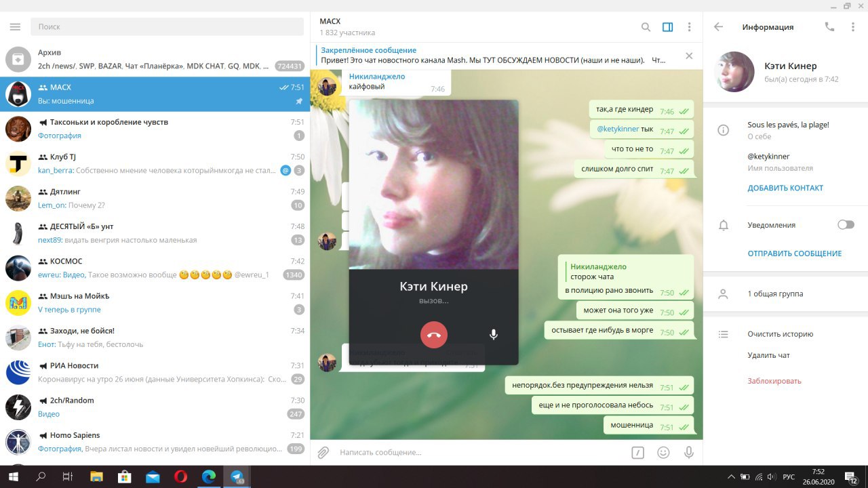Viewport: 868px width, 488px height.
Task: Click the 2ch/Random lightning avatar
Action: tap(18, 407)
